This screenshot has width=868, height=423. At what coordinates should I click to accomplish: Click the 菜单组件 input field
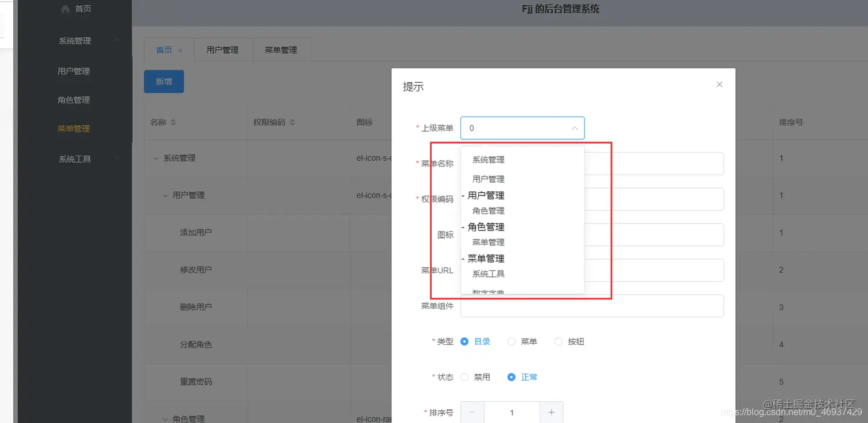click(591, 306)
